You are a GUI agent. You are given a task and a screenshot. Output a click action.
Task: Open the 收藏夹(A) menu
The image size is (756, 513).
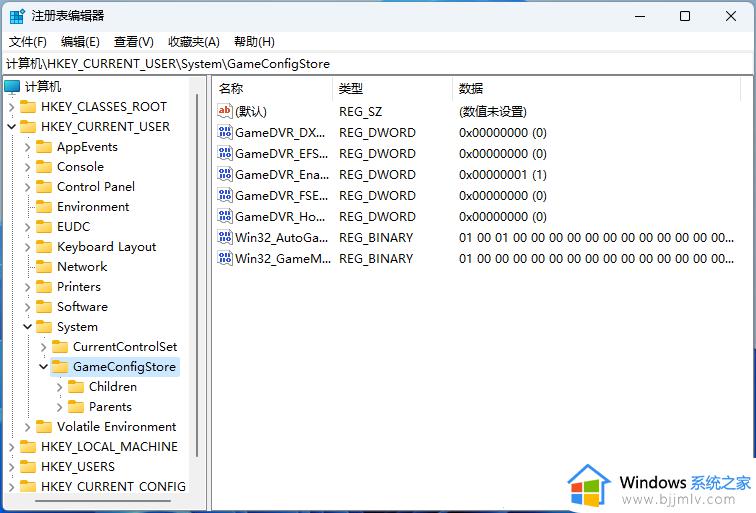(193, 42)
